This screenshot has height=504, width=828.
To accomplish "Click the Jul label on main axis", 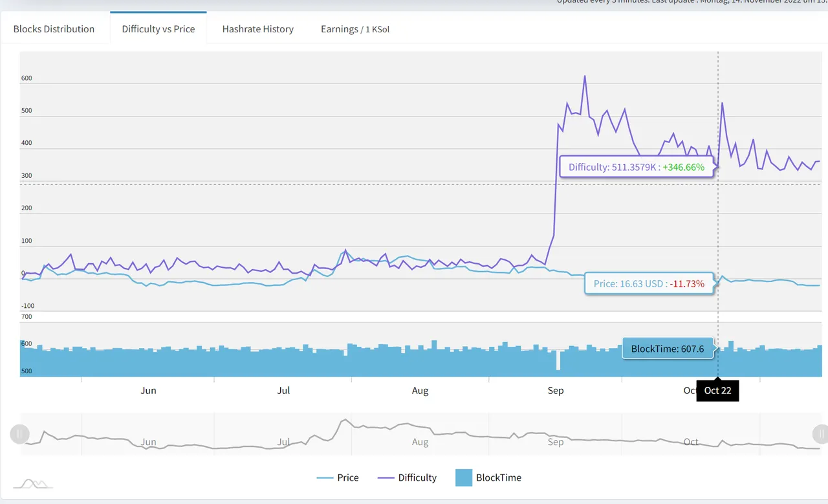I will click(x=283, y=390).
